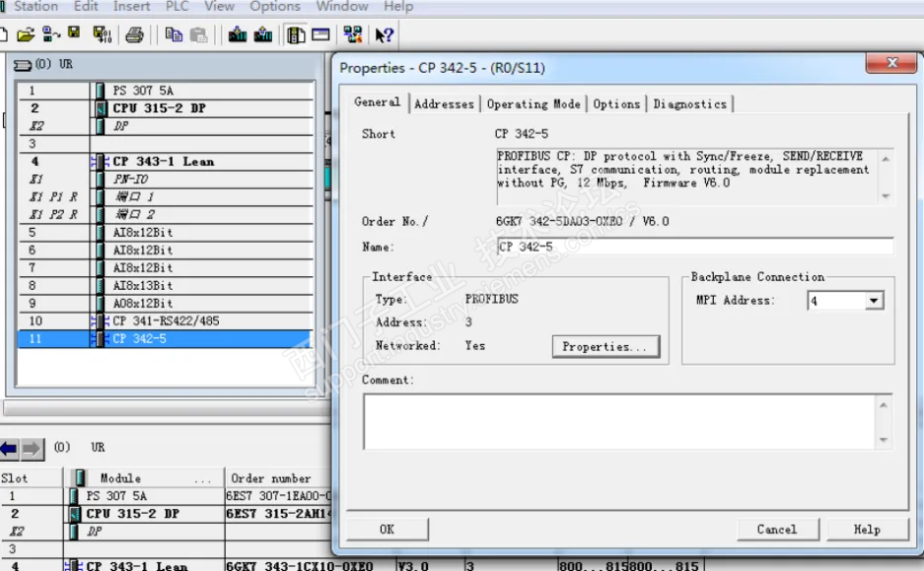Viewport: 924px width, 571px height.
Task: Save the configuration with the floppy icon
Action: click(74, 33)
